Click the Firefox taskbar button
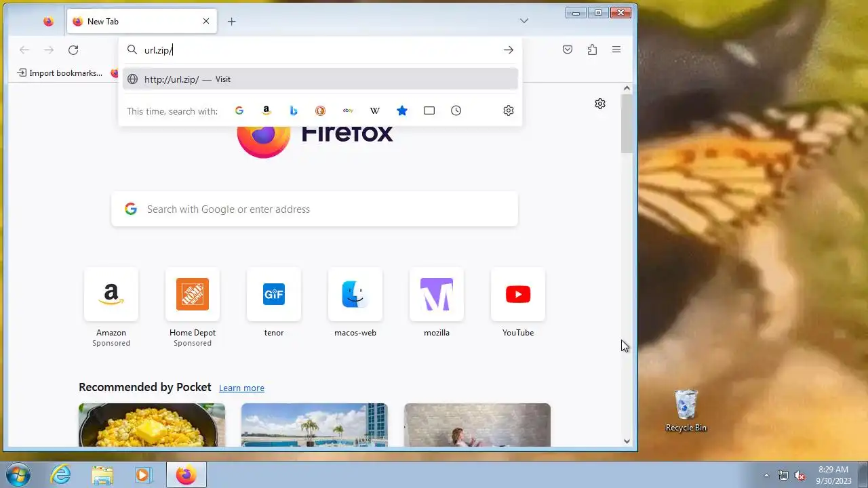The width and height of the screenshot is (868, 488). tap(186, 474)
